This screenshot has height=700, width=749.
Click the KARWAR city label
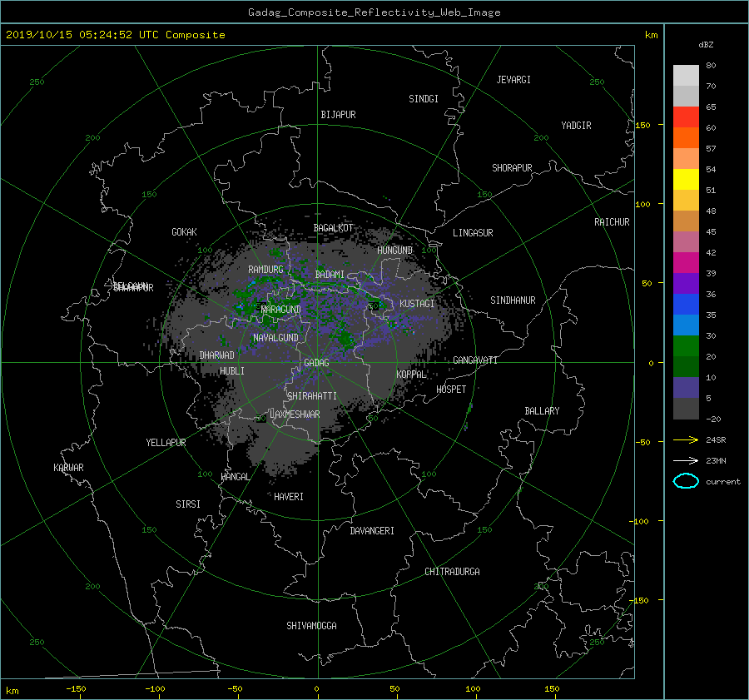[x=68, y=467]
